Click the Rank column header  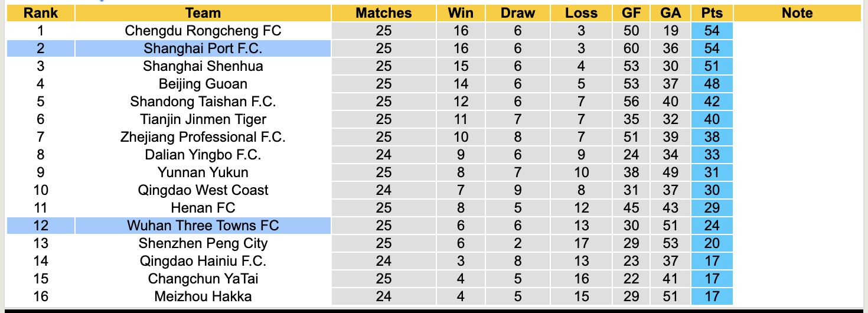pyautogui.click(x=40, y=13)
